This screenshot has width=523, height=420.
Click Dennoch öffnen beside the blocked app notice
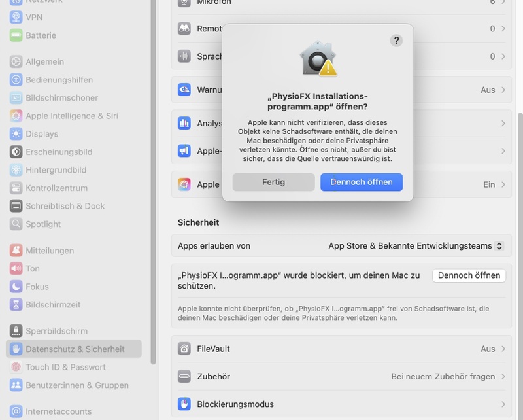click(469, 275)
